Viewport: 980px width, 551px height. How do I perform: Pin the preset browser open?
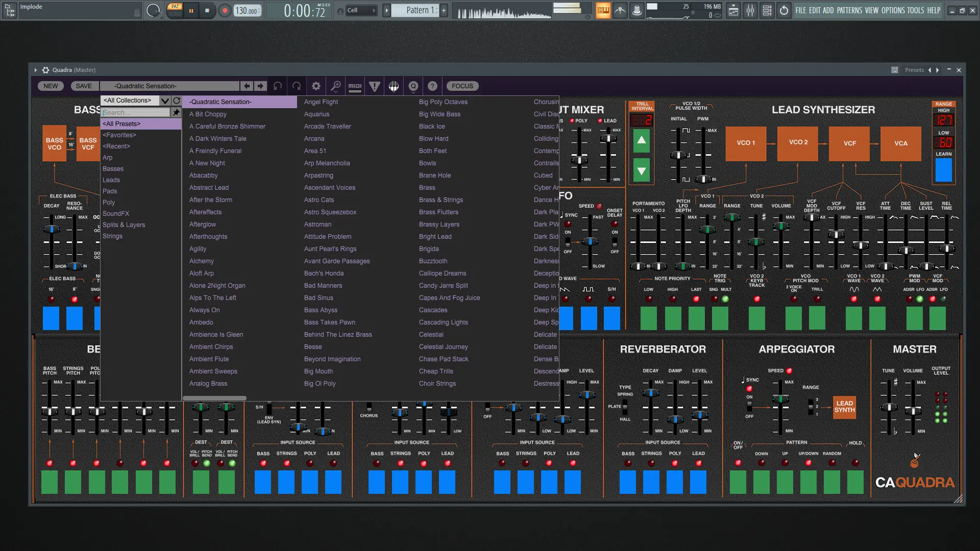(x=176, y=112)
